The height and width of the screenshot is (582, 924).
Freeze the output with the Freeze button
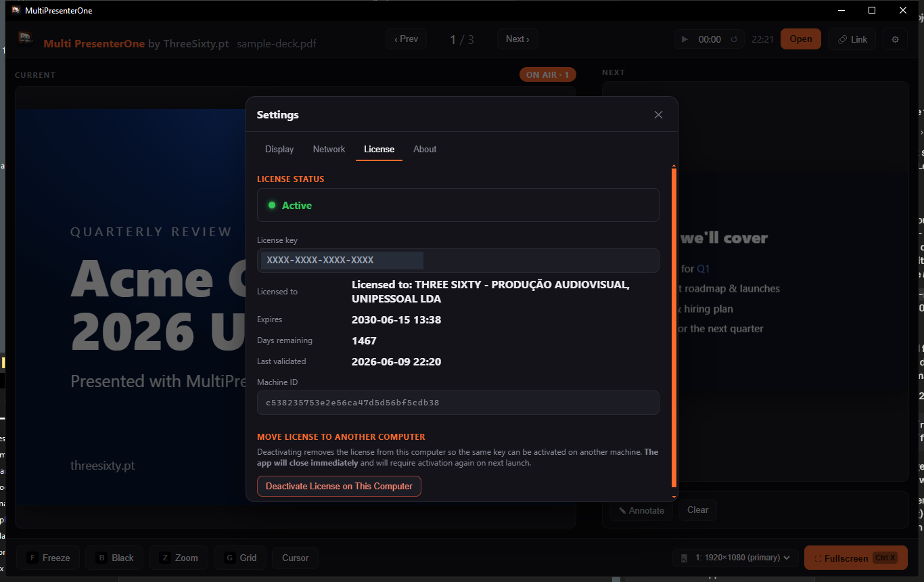tap(48, 558)
